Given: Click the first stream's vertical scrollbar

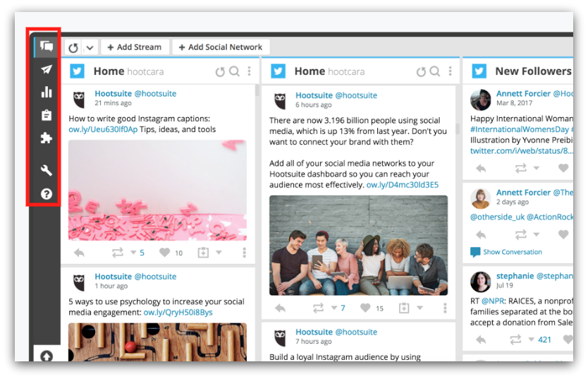Looking at the screenshot, I should point(257,90).
